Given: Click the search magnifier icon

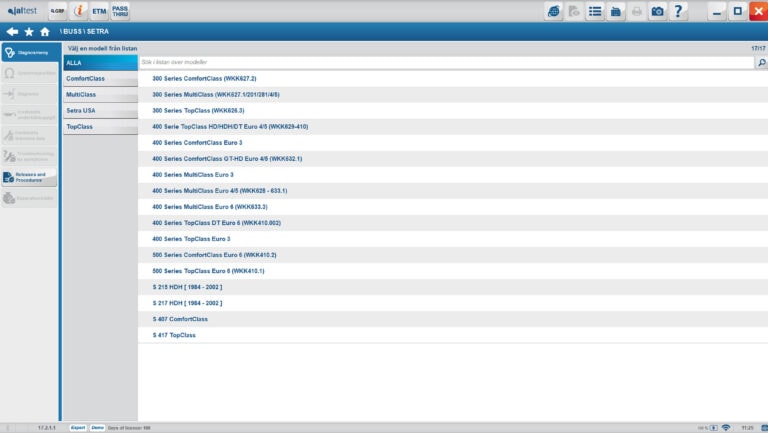Looking at the screenshot, I should [762, 62].
